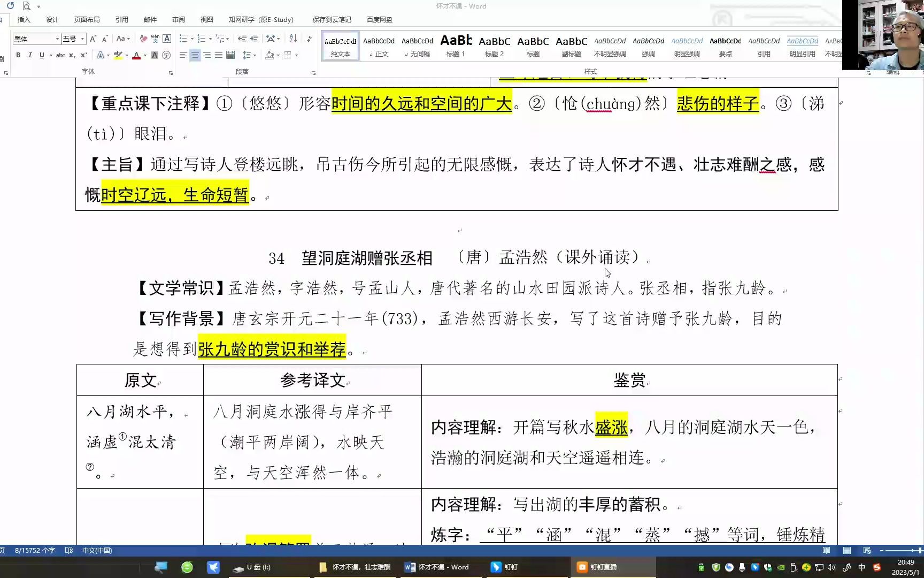
Task: Justify text icon
Action: pyautogui.click(x=218, y=55)
